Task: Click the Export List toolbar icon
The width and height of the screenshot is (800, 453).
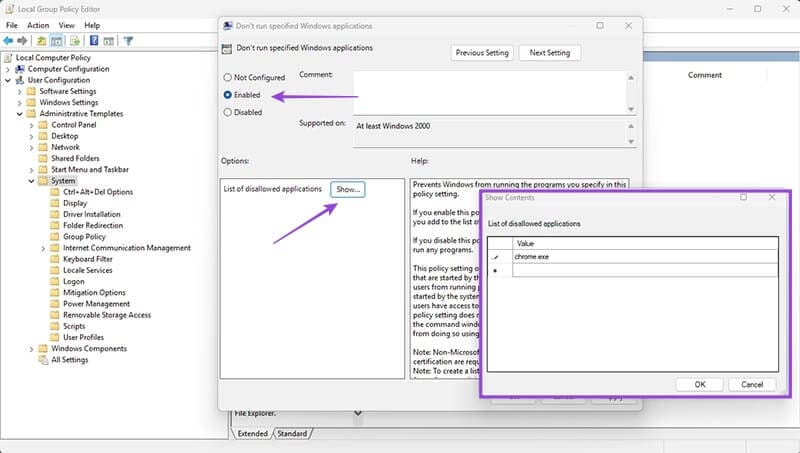Action: point(74,41)
